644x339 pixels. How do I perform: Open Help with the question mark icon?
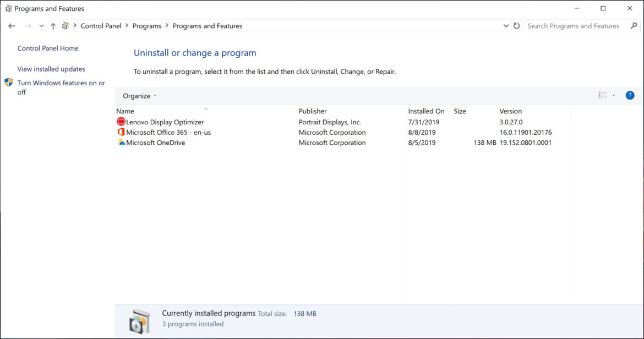coord(630,96)
